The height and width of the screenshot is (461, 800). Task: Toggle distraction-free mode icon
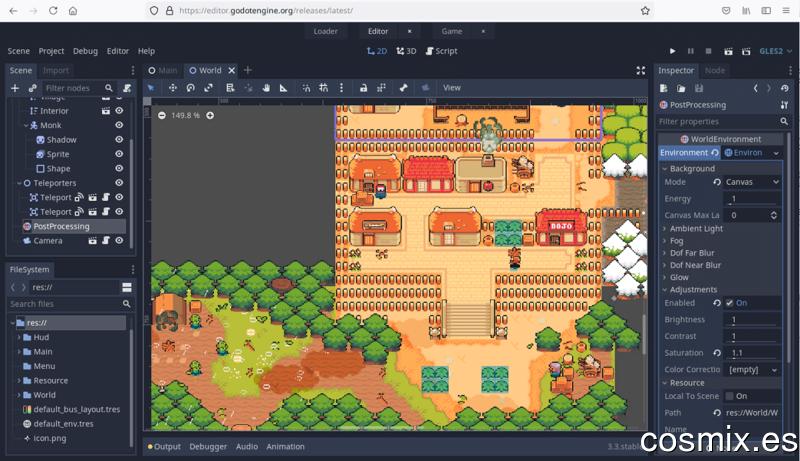pos(641,70)
